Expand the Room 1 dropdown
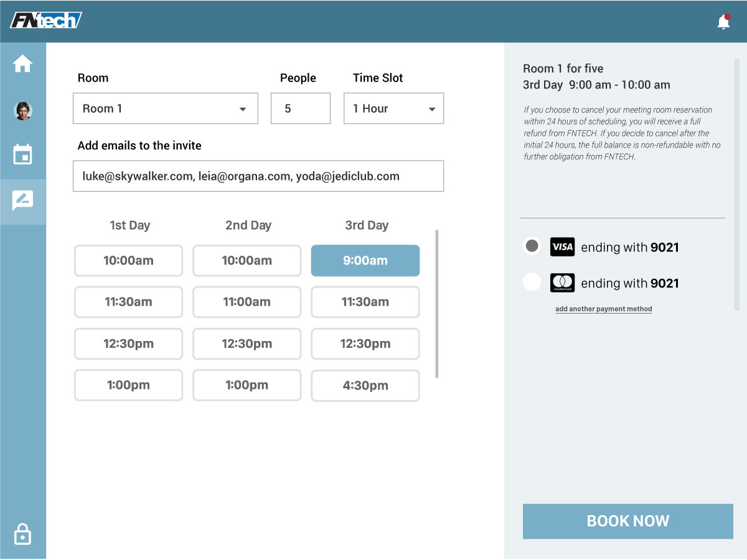This screenshot has width=747, height=560. click(x=166, y=108)
